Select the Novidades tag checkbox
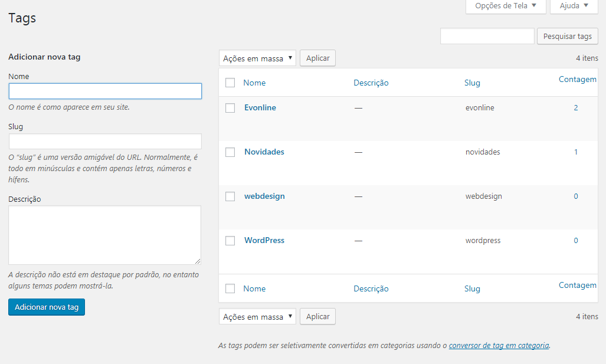The image size is (606, 364). pos(230,152)
